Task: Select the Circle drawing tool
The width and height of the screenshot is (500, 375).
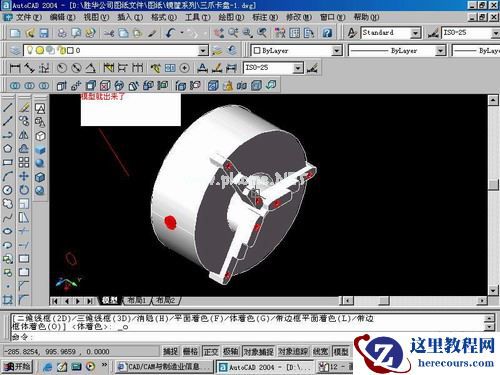Action: point(8,190)
